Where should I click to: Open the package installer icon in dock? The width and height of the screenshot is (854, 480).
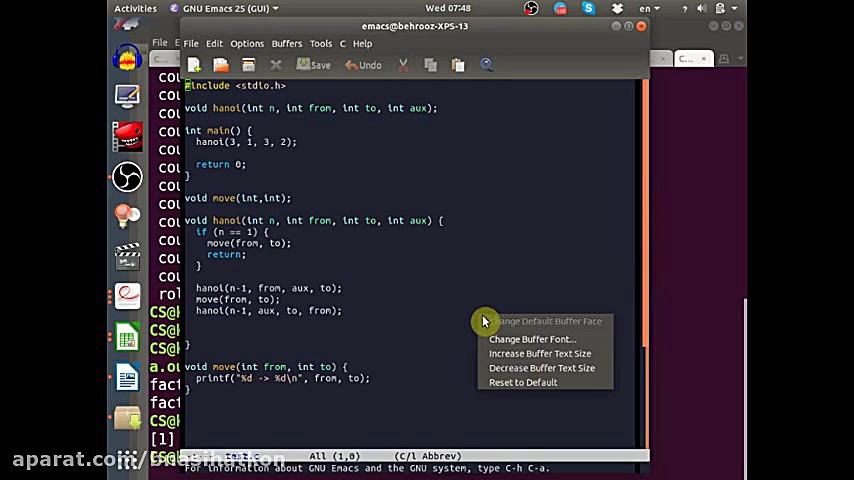coord(127,417)
